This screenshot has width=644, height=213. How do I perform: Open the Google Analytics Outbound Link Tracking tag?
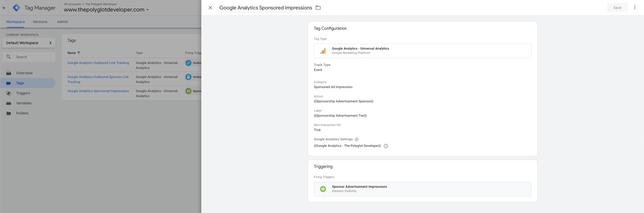tap(98, 63)
